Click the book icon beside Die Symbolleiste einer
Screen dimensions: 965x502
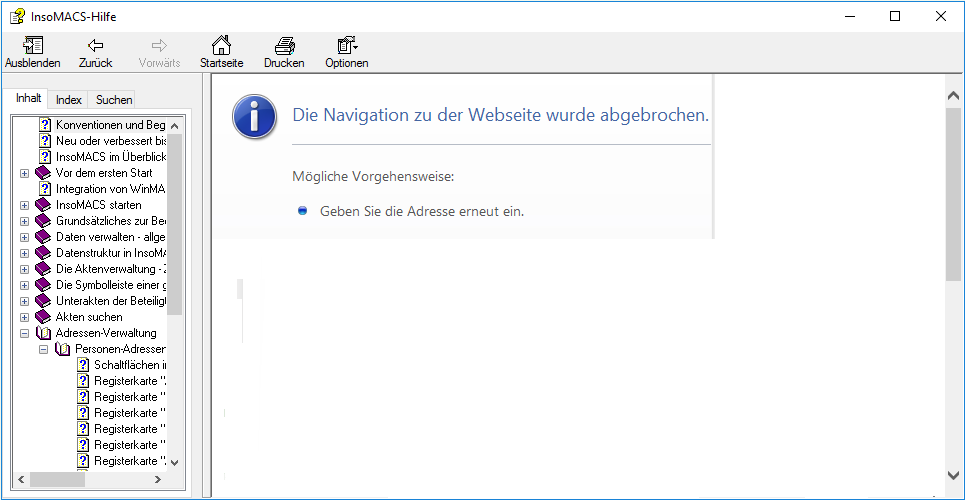tap(43, 285)
